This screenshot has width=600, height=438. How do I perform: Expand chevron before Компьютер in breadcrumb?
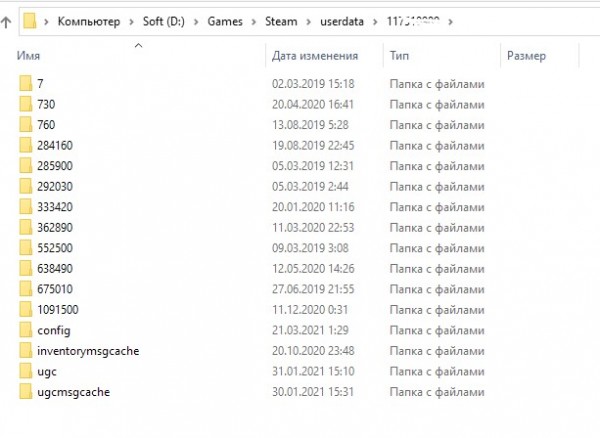point(46,22)
